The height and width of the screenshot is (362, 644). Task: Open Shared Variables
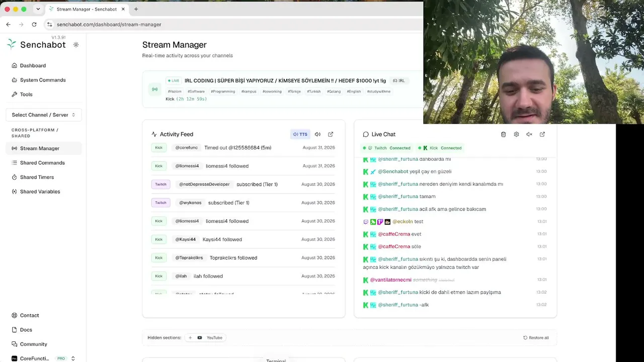(x=44, y=192)
